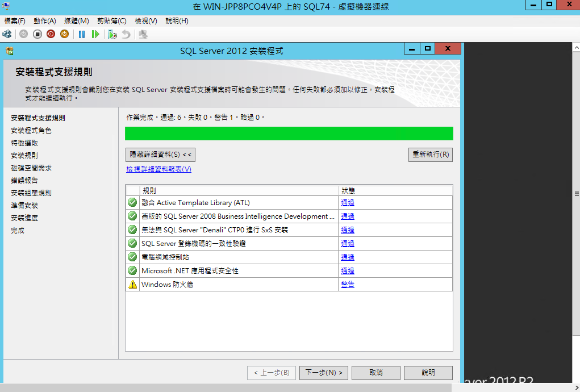Click the 重新執行(R) button
Viewport: 580px width, 392px height.
point(431,155)
